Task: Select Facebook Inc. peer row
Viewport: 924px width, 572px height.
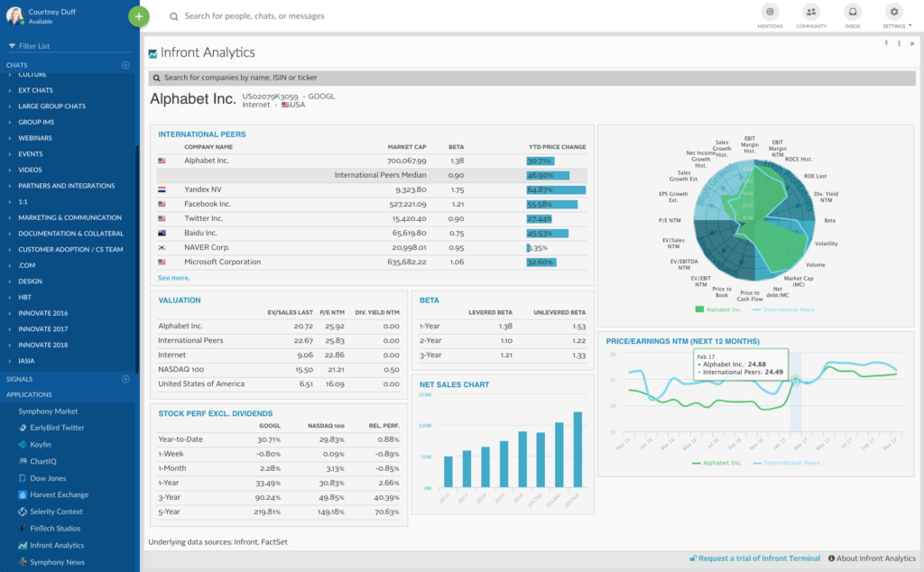Action: pos(372,204)
